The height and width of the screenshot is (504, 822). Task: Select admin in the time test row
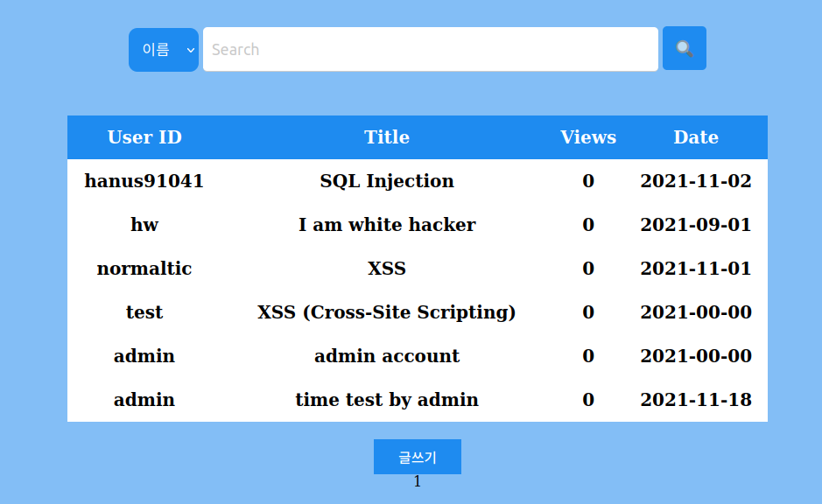click(144, 400)
